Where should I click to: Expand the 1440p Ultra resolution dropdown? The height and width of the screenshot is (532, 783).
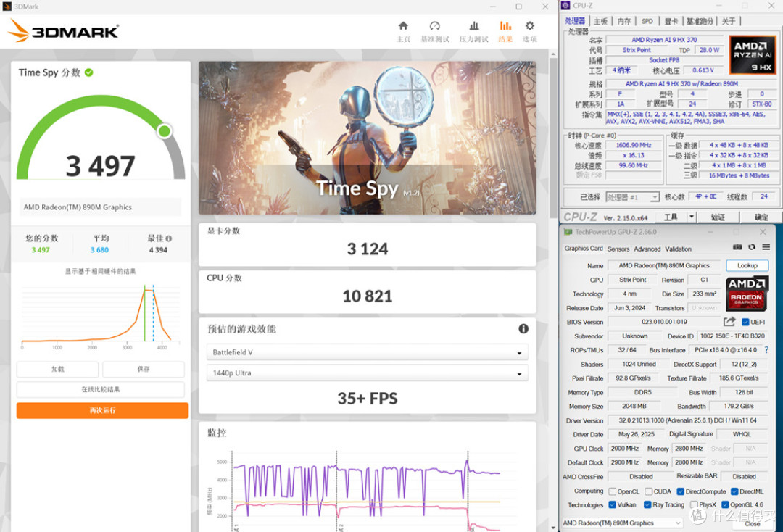coord(368,373)
